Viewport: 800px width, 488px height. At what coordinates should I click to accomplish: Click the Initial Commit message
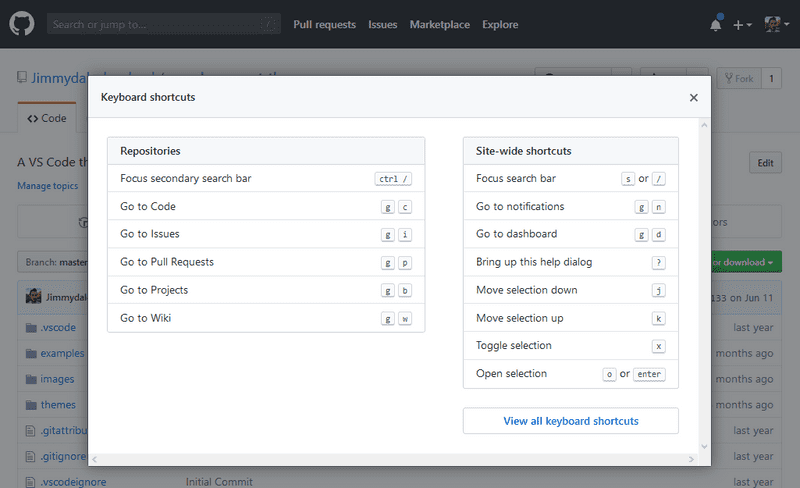click(x=219, y=482)
